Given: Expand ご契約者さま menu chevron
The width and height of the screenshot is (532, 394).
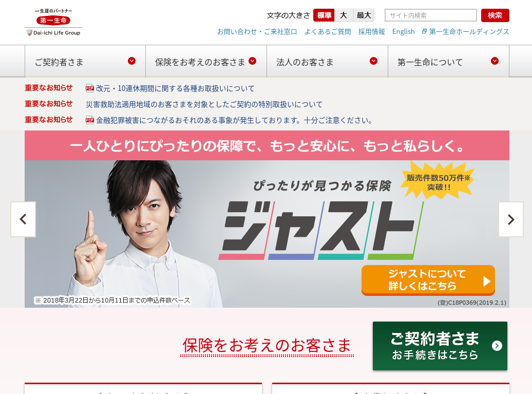Looking at the screenshot, I should 131,61.
